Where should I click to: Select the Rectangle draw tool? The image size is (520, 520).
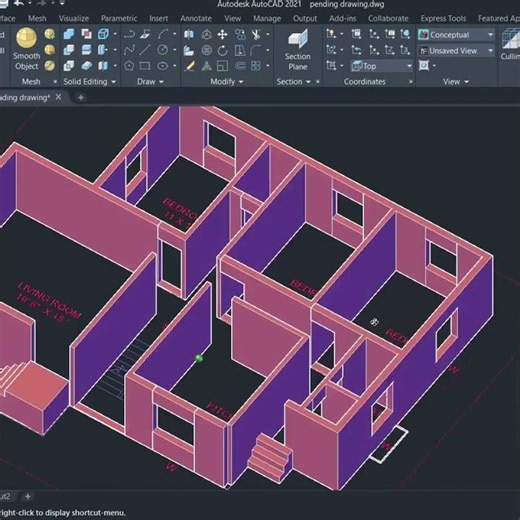[145, 66]
